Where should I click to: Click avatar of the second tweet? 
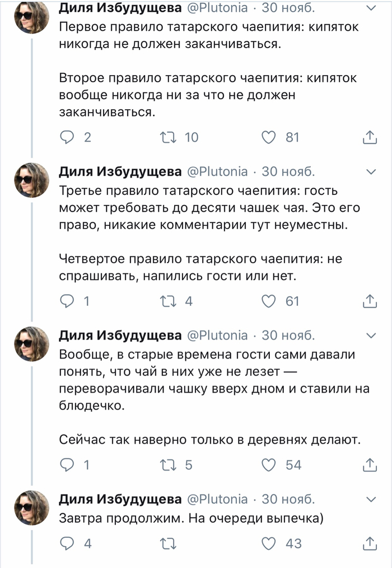[x=31, y=180]
